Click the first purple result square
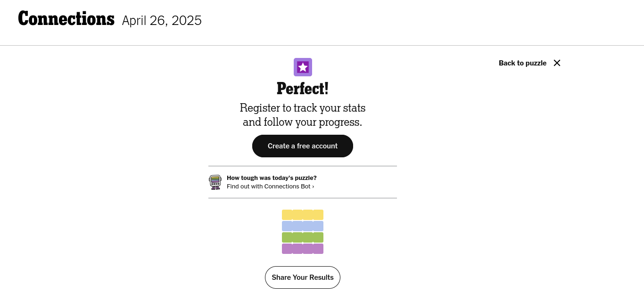The image size is (644, 293). tap(287, 249)
